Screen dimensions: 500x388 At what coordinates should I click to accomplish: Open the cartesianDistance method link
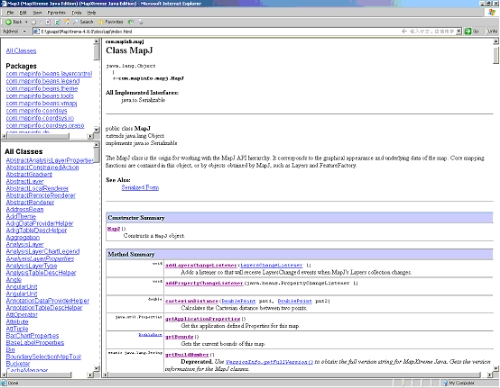192,301
